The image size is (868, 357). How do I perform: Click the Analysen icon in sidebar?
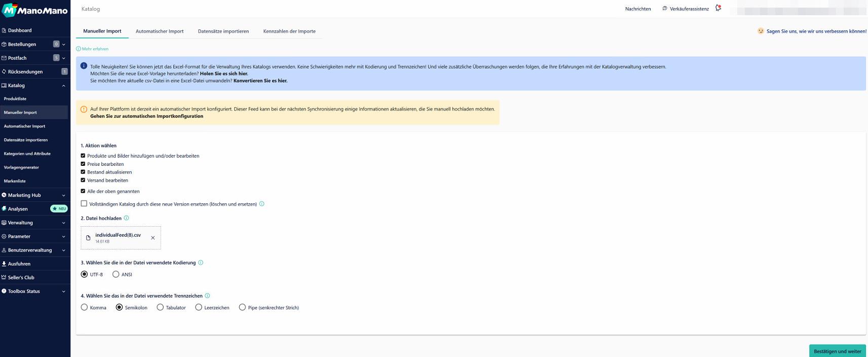[x=4, y=208]
